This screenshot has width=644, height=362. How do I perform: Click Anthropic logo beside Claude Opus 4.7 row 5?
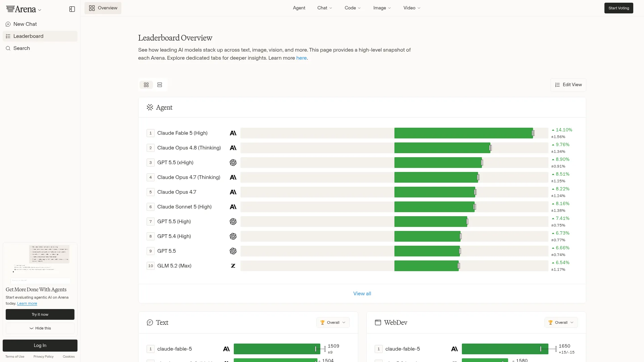[x=233, y=192]
